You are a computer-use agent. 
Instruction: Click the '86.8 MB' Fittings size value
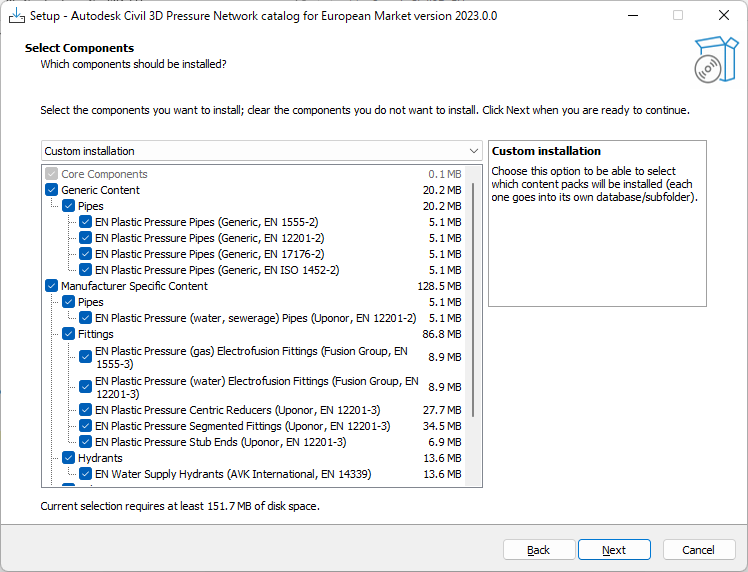point(442,334)
